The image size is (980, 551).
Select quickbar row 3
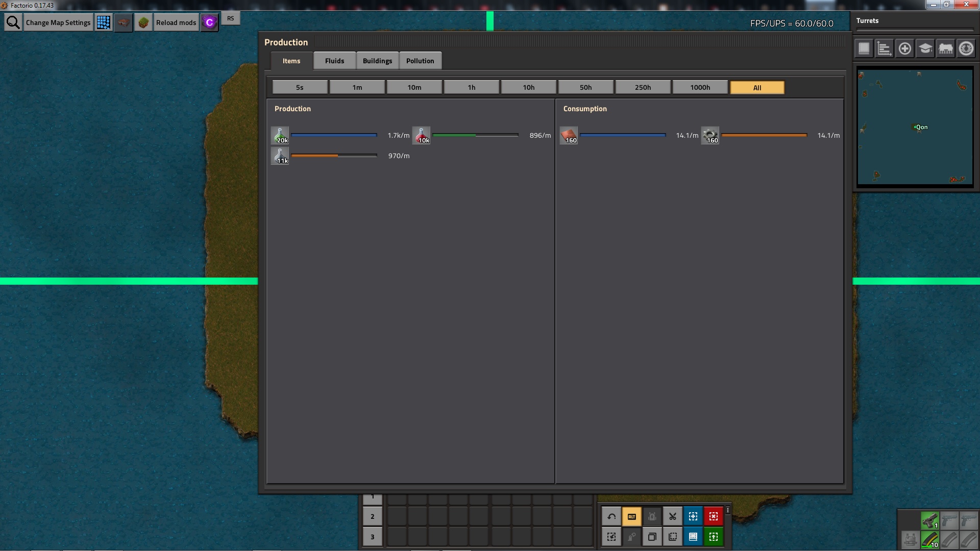pos(373,537)
